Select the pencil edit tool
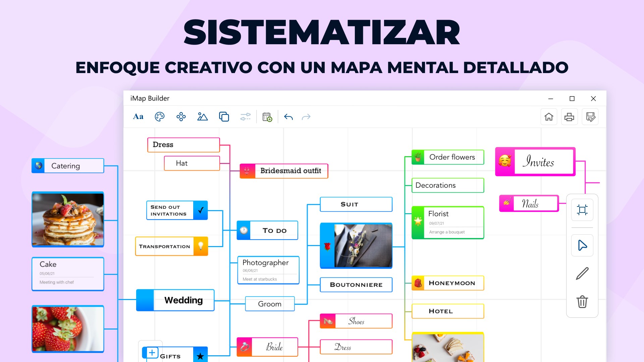This screenshot has height=362, width=644. click(582, 274)
